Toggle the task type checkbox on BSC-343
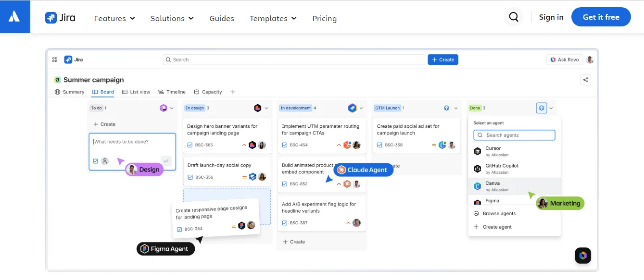 (179, 229)
